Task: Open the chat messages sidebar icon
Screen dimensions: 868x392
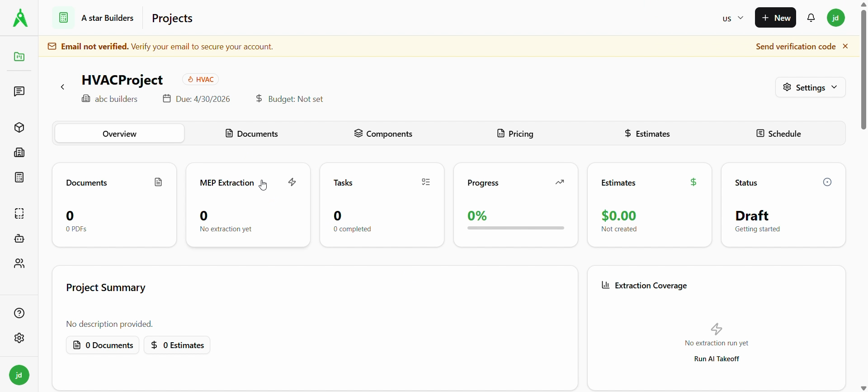Action: point(19,92)
